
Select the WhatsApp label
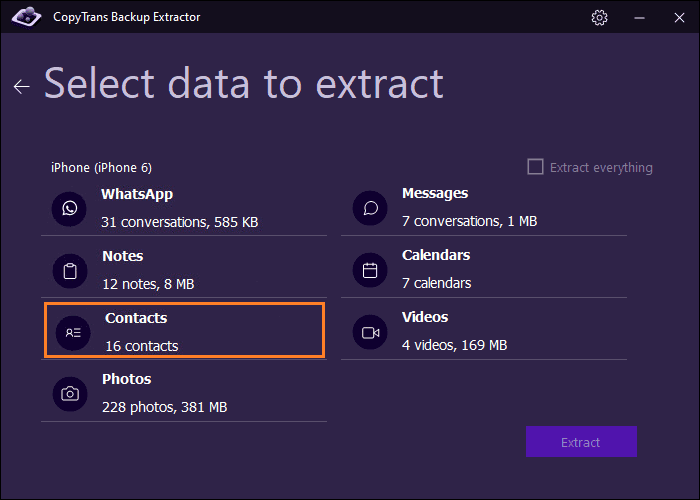pos(137,194)
